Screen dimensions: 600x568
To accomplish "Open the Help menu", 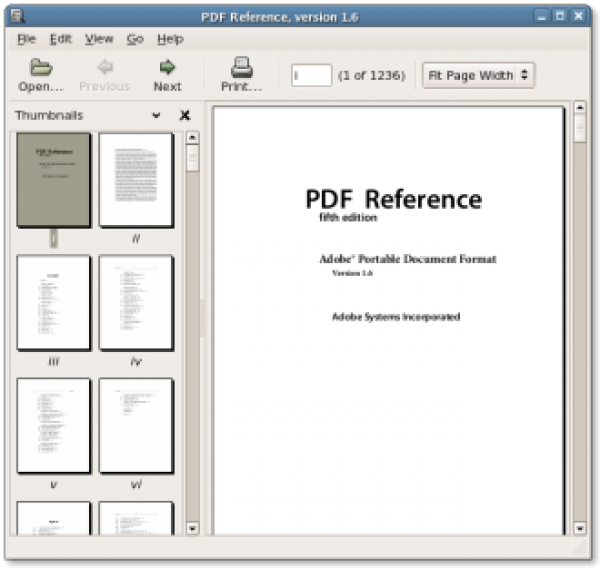I will click(x=170, y=39).
